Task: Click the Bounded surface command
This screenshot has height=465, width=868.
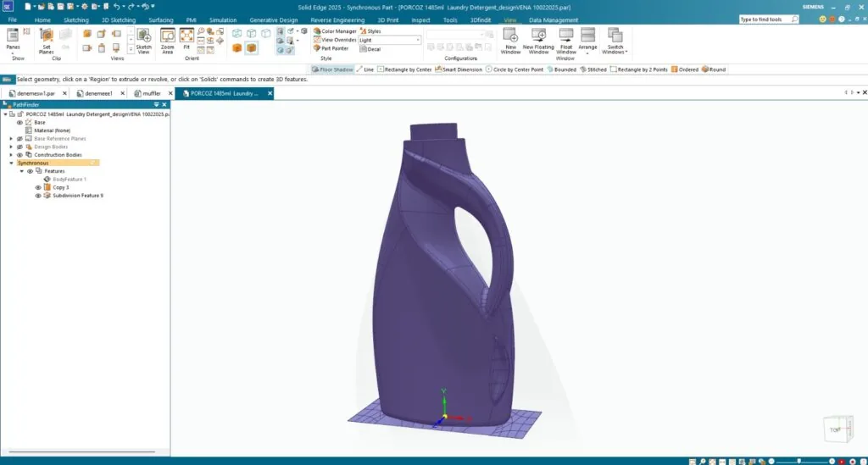Action: click(561, 69)
